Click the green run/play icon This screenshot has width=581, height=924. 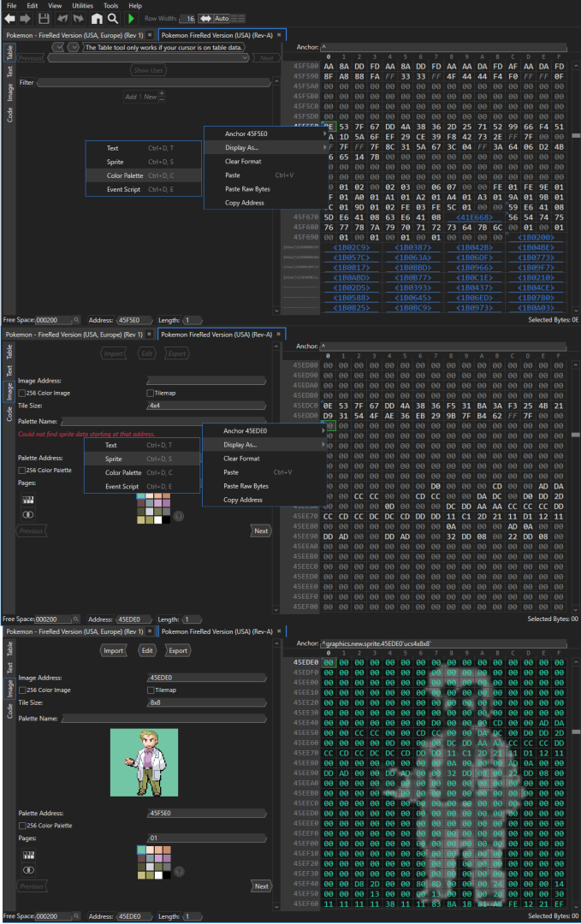131,19
